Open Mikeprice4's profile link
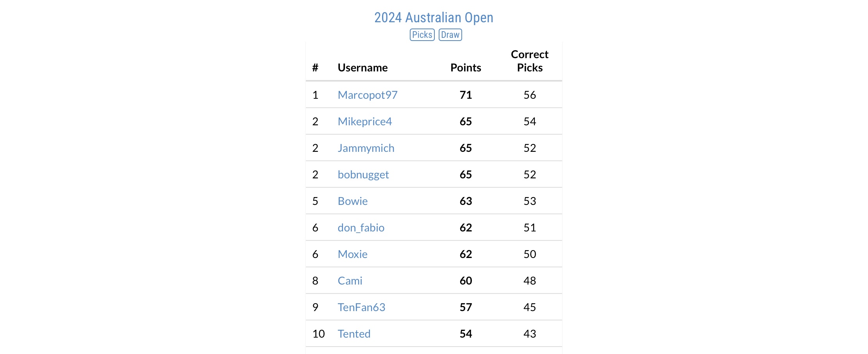This screenshot has width=868, height=354. (364, 121)
